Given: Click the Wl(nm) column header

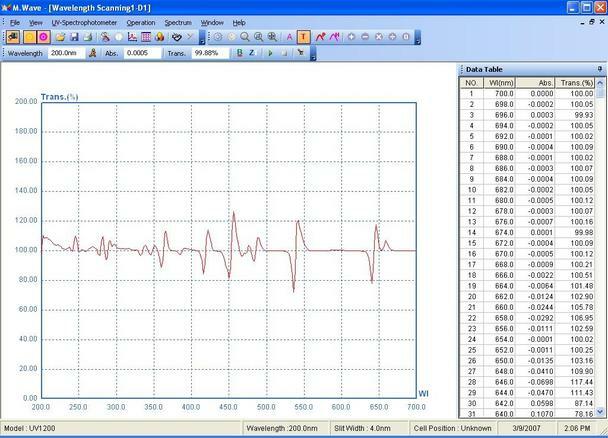Looking at the screenshot, I should [500, 83].
